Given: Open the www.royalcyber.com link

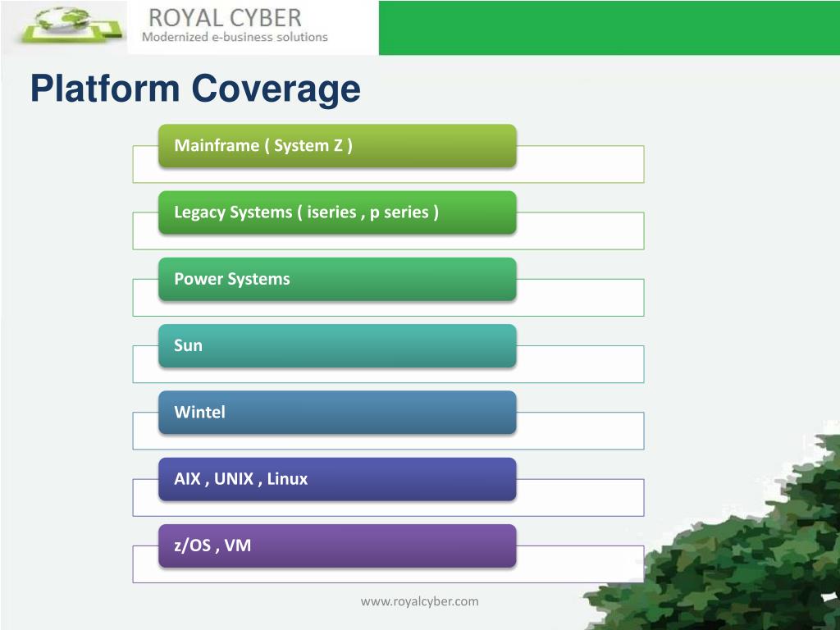Looking at the screenshot, I should [x=419, y=601].
